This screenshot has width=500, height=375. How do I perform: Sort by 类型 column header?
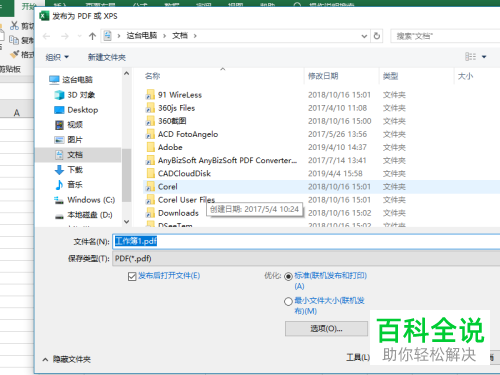tap(390, 76)
